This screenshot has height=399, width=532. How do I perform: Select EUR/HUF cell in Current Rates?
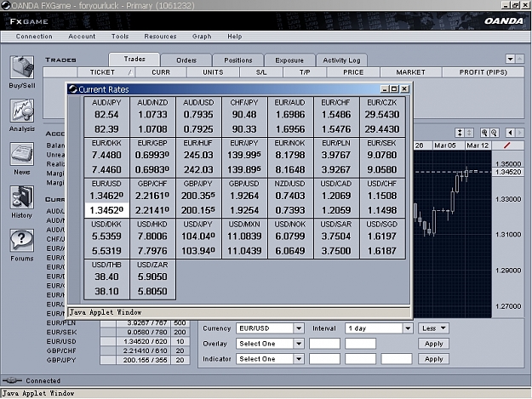tap(198, 157)
